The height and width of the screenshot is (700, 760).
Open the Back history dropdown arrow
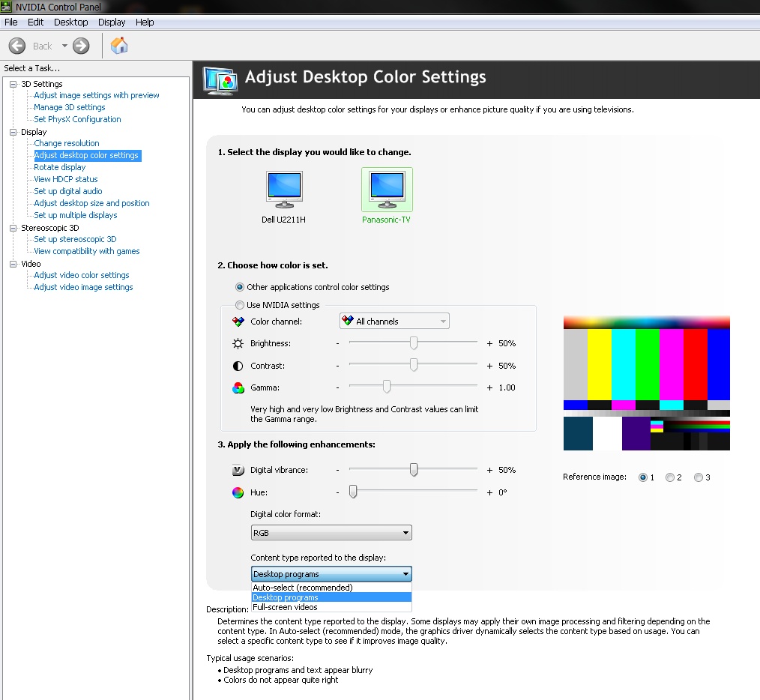coord(64,46)
